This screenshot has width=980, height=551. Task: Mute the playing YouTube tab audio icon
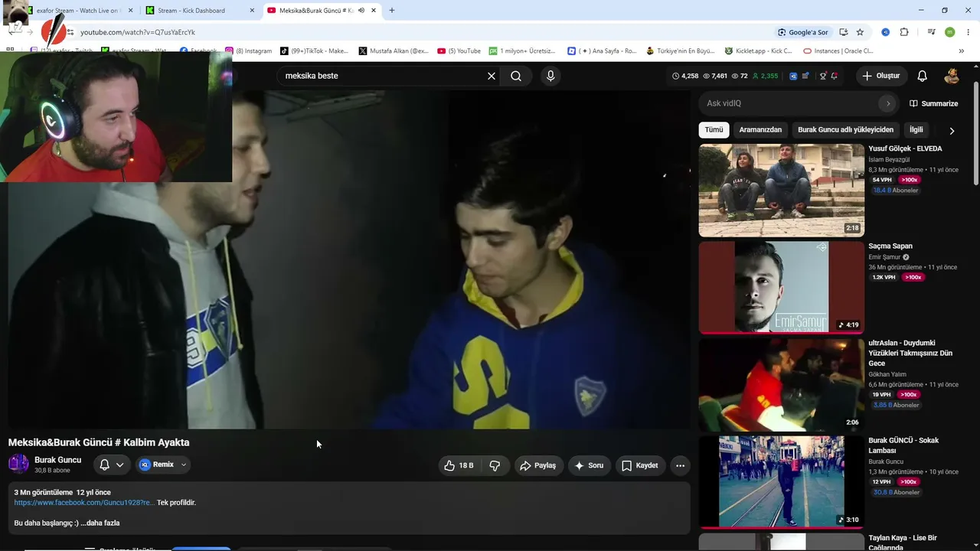(x=361, y=11)
